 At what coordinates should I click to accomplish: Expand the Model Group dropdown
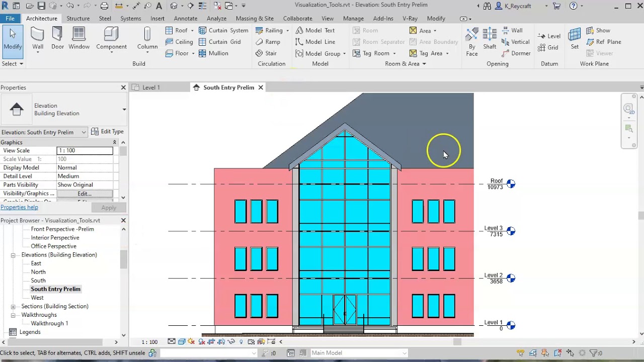[x=344, y=54]
